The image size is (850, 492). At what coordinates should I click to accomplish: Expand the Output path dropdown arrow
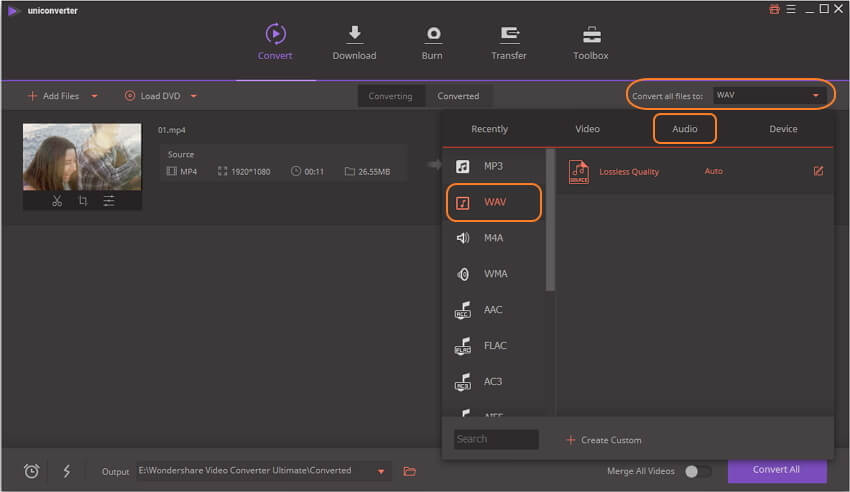(381, 471)
